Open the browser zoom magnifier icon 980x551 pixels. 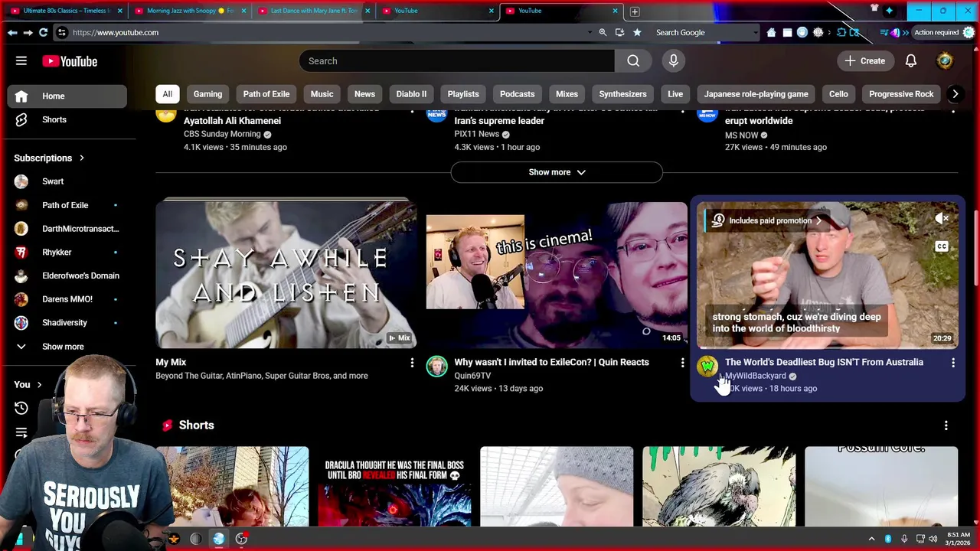click(x=603, y=32)
